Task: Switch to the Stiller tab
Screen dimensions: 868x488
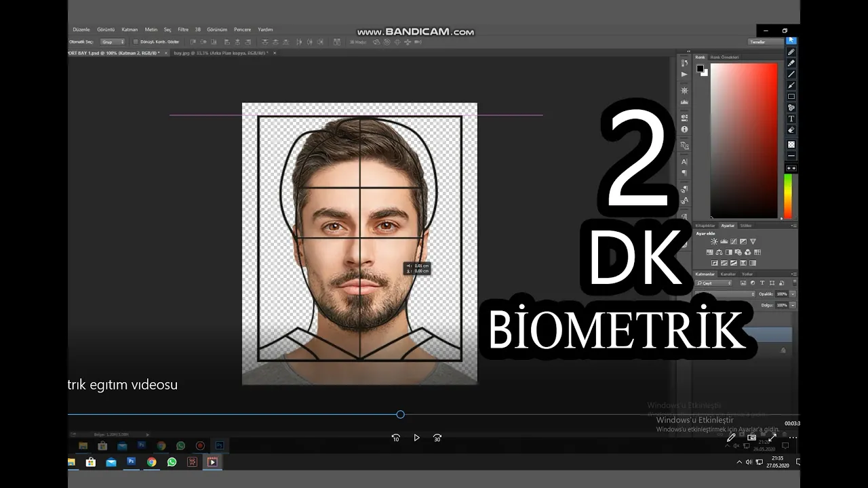Action: 746,226
